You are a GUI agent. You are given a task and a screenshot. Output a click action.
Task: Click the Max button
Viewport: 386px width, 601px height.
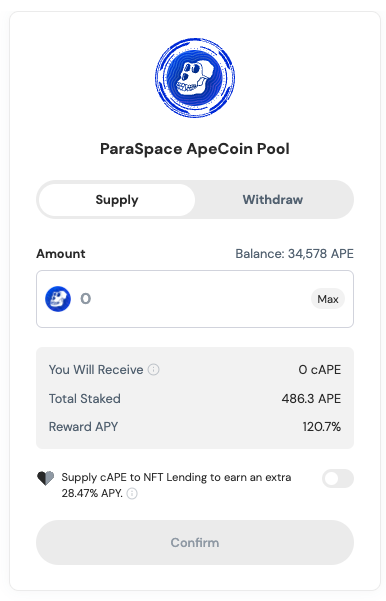[x=328, y=299]
